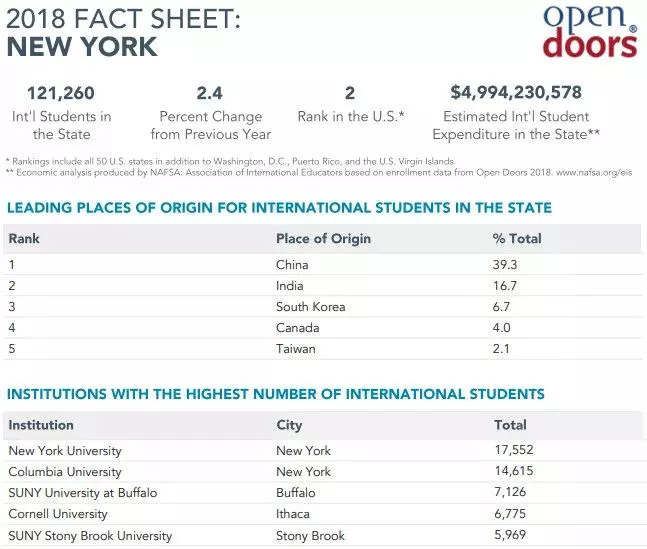Select the 'Ithaca' city cell
This screenshot has width=647, height=549.
pyautogui.click(x=293, y=514)
